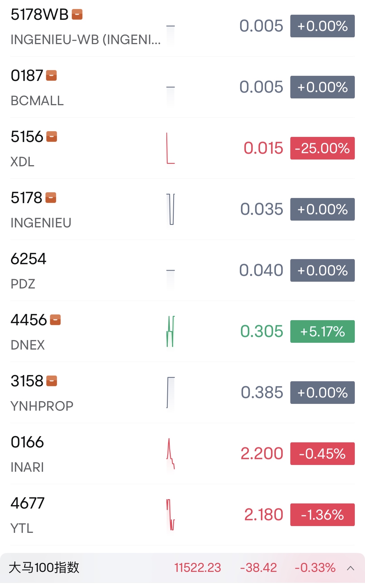Tap the orange holding icon next to 5178
This screenshot has height=588, width=365.
pos(51,198)
